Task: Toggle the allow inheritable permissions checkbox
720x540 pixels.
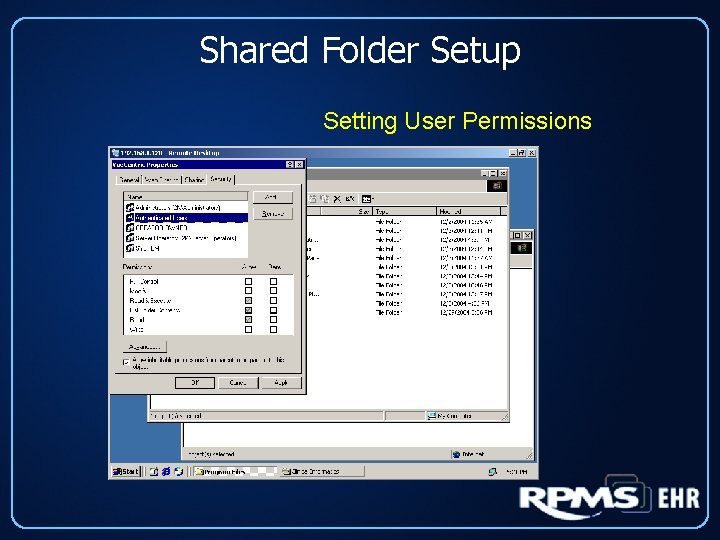Action: click(126, 362)
